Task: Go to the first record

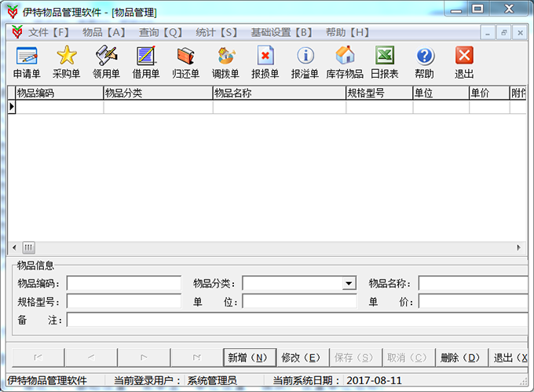Action: 38,357
